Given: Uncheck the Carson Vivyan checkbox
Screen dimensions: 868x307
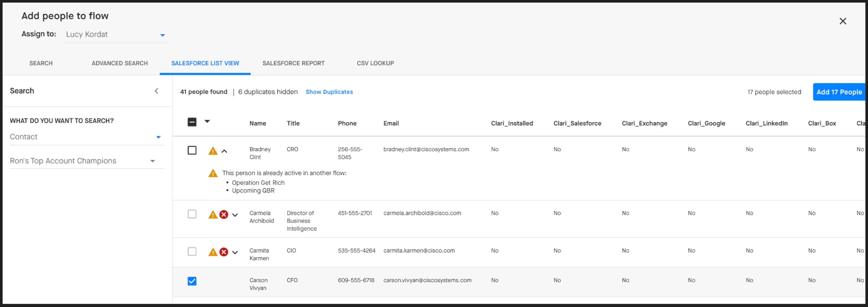Looking at the screenshot, I should pyautogui.click(x=192, y=281).
